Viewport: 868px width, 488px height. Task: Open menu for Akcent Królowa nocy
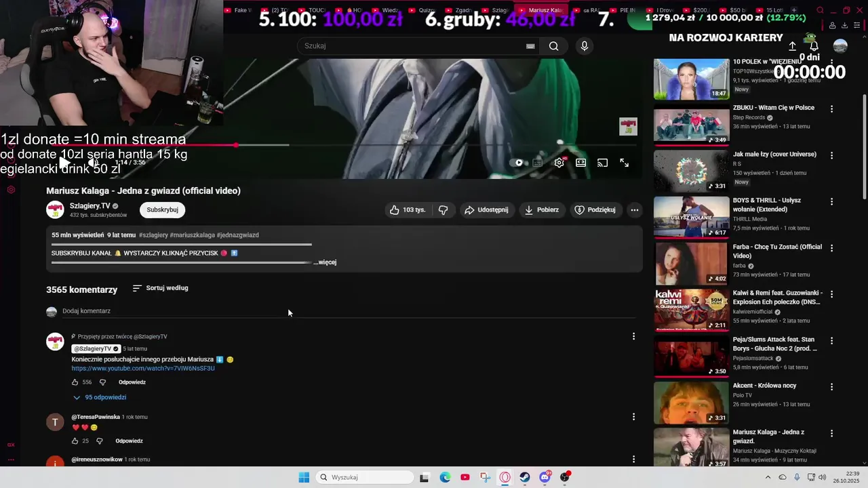tap(832, 387)
